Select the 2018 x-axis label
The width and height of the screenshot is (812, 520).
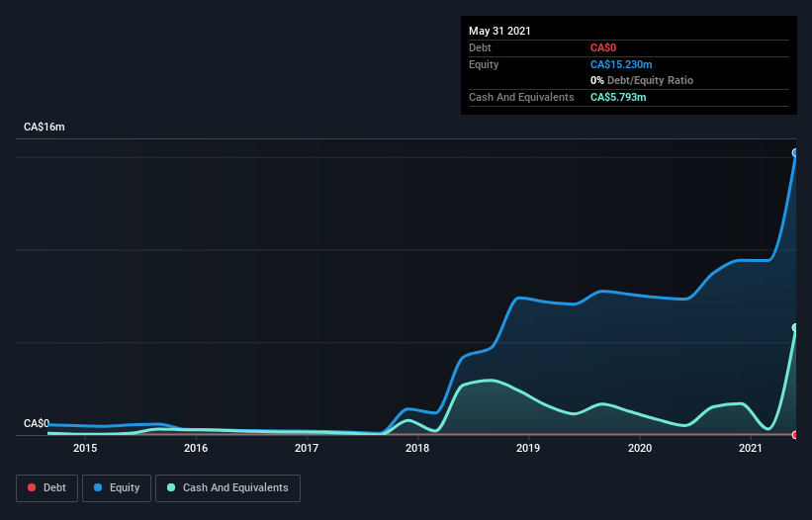(417, 448)
